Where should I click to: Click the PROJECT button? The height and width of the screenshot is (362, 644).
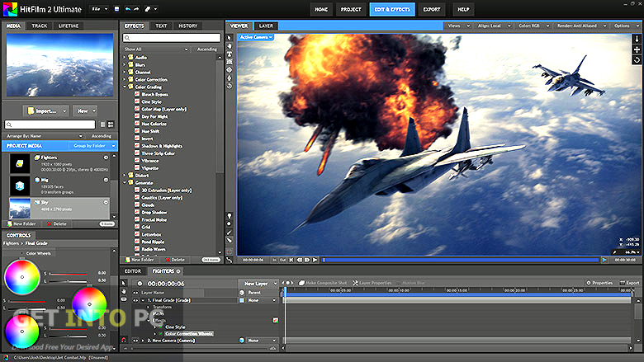(x=351, y=9)
